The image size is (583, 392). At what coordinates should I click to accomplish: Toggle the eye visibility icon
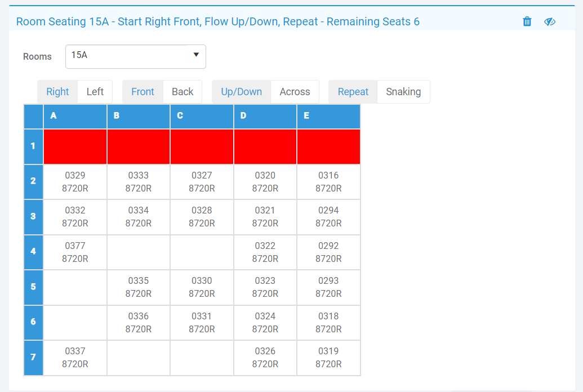550,21
